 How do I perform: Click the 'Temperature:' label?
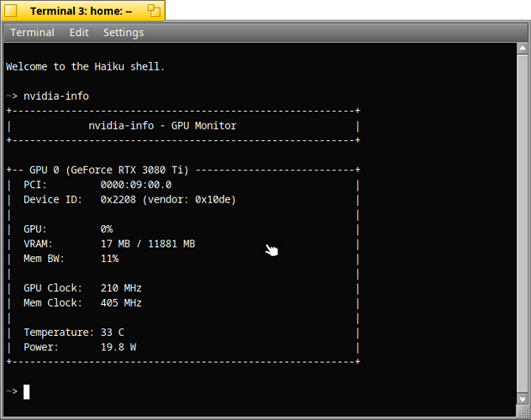coord(59,333)
